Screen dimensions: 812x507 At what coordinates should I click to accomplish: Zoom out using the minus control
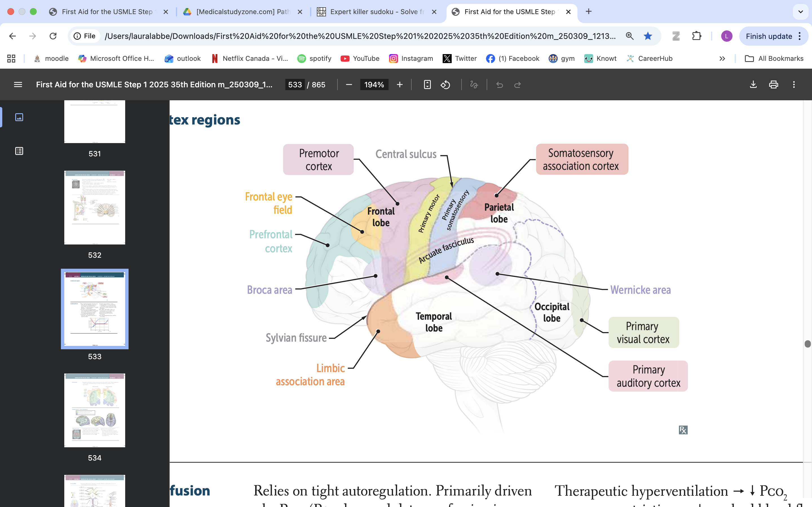point(348,84)
